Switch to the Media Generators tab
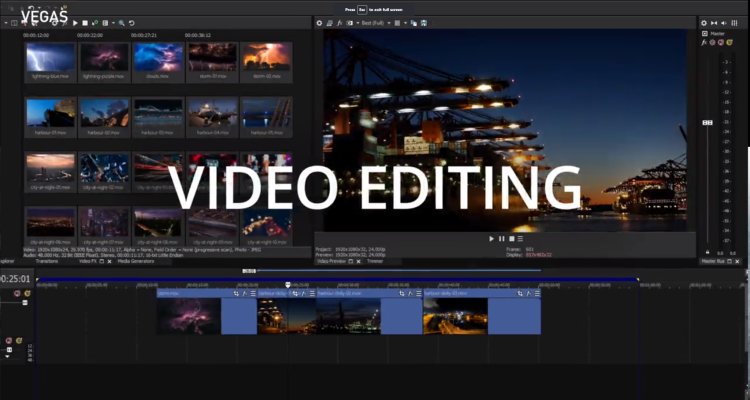The width and height of the screenshot is (750, 400). (134, 260)
